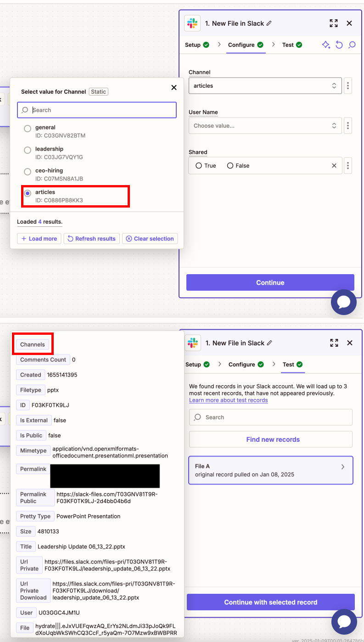Switch to Test tab in the Channel configuration panel
The image size is (364, 642).
click(x=292, y=45)
